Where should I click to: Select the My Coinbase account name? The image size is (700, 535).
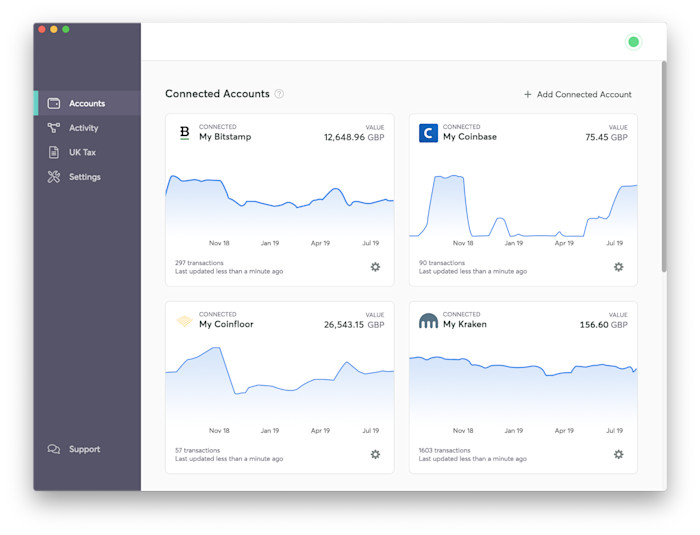click(470, 137)
